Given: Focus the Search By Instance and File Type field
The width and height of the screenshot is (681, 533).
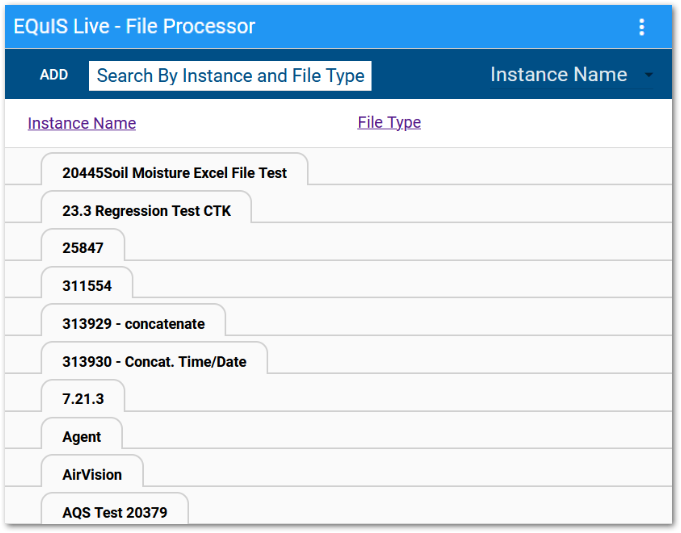Looking at the screenshot, I should click(230, 76).
